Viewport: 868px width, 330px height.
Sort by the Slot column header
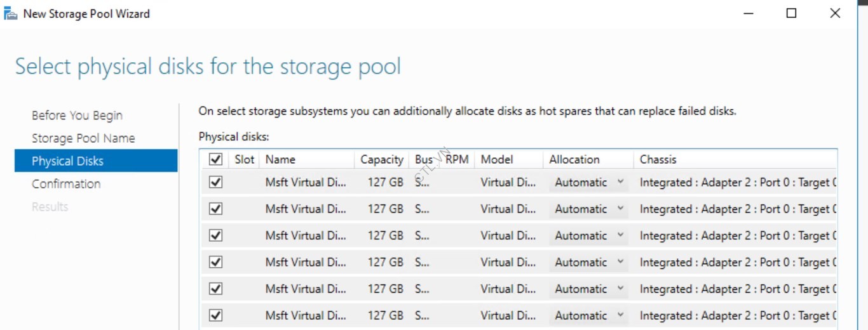245,159
